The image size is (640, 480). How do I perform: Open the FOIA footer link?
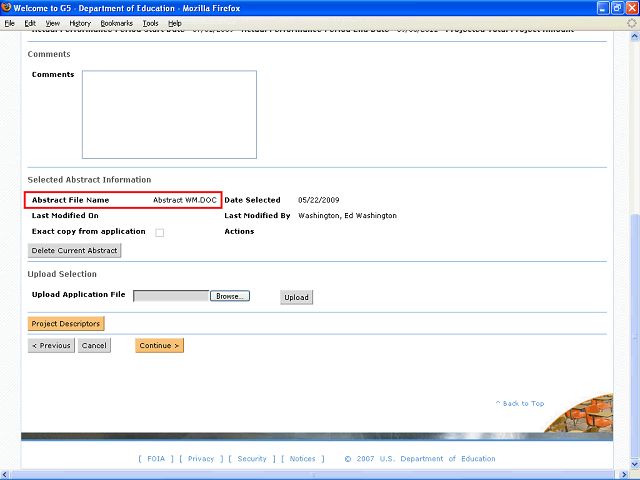(x=156, y=459)
